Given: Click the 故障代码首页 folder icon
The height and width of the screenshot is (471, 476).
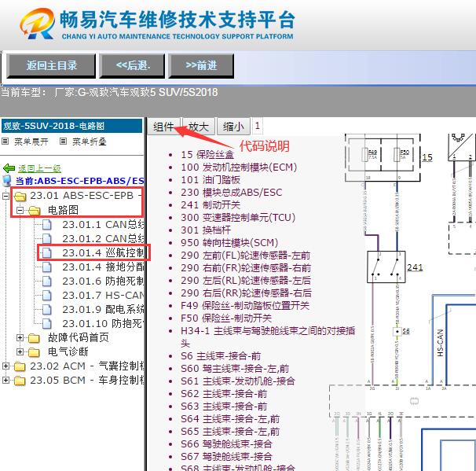Looking at the screenshot, I should coord(35,338).
